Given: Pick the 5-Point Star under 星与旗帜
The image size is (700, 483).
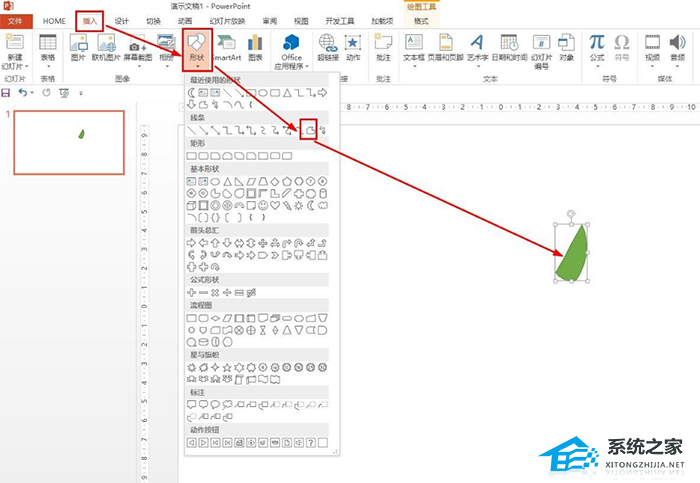Looking at the screenshot, I should point(227,367).
